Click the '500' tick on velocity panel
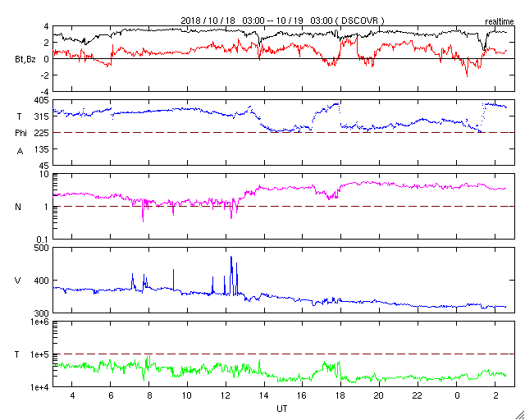 [x=42, y=249]
